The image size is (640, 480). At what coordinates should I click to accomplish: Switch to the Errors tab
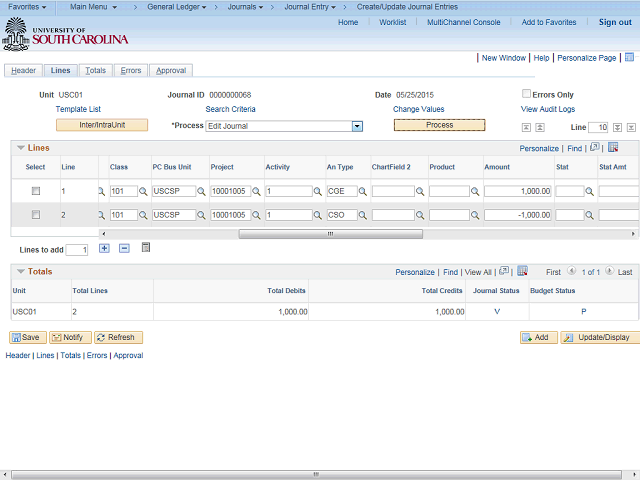(x=131, y=71)
